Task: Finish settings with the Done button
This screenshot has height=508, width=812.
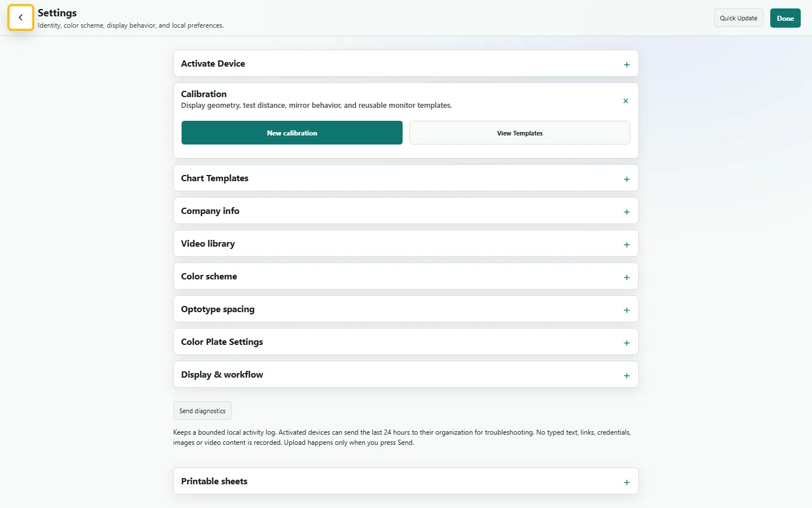Action: pos(785,18)
